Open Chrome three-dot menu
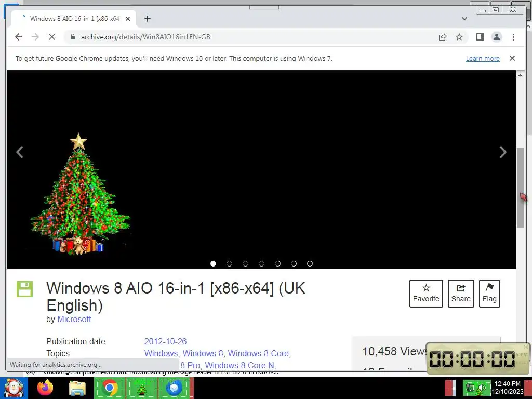Screen dimensions: 532x399 (x=513, y=37)
